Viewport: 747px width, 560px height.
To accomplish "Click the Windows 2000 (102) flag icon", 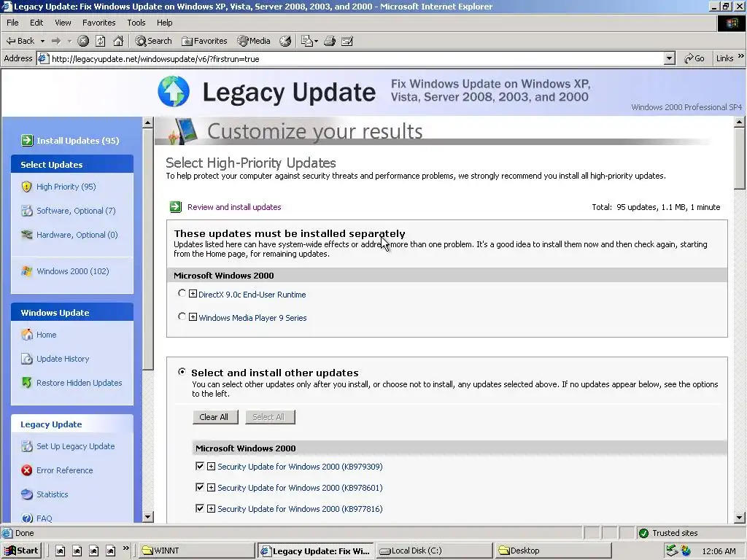I will pos(27,271).
